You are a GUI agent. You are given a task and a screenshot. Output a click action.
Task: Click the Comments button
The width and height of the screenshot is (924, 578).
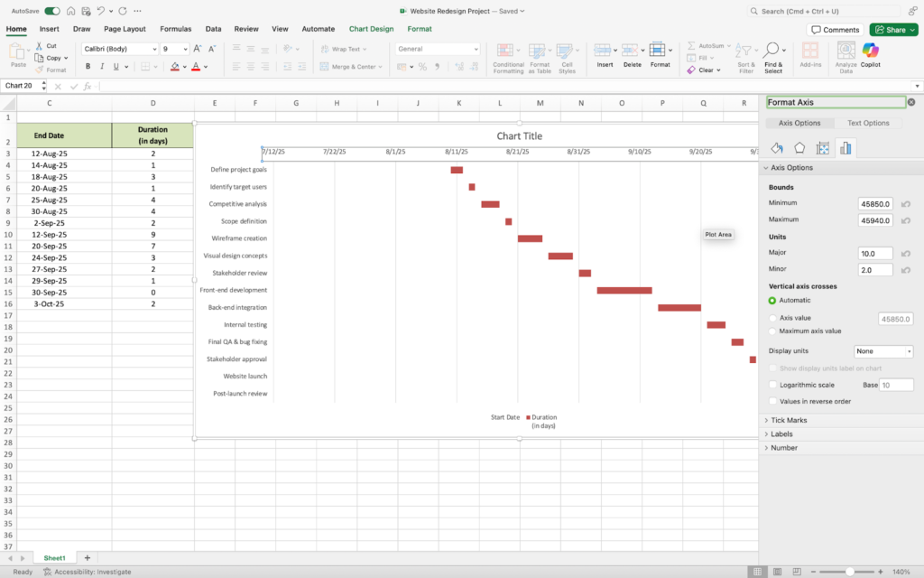(835, 30)
